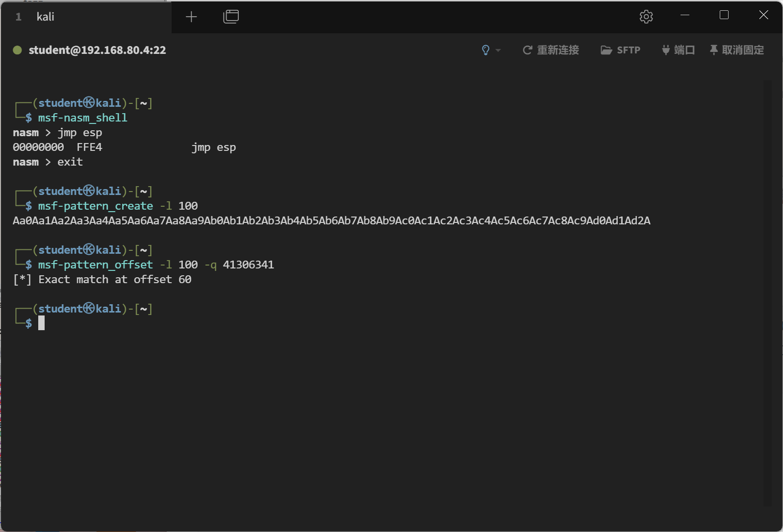This screenshot has height=532, width=783.
Task: Open the 端口 port forwarding panel
Action: 678,50
